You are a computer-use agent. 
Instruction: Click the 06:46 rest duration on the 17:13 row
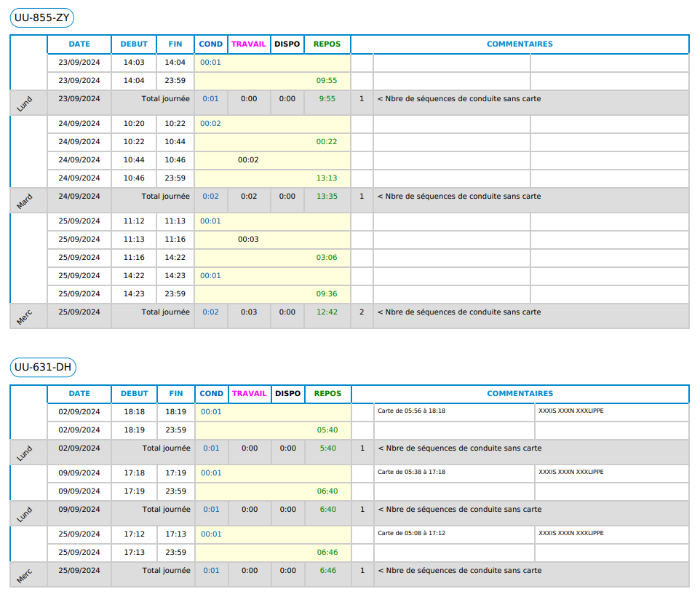pos(327,553)
